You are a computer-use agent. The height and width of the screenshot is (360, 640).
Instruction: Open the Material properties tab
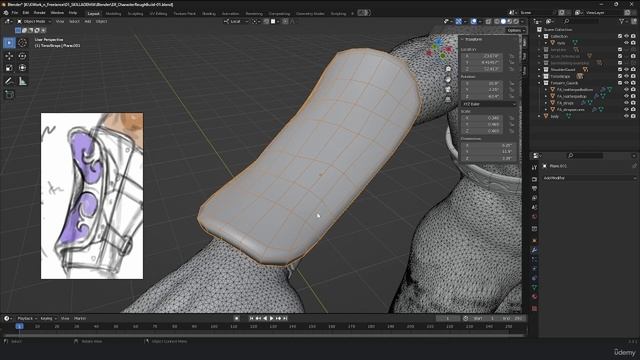pos(534,297)
